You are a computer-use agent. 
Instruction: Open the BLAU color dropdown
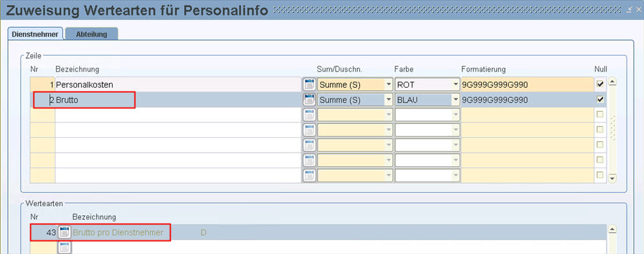[455, 100]
